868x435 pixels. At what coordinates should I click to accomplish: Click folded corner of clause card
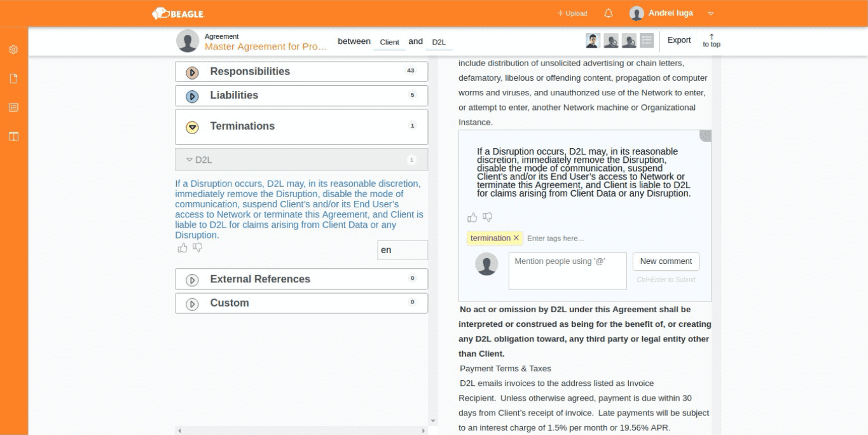pyautogui.click(x=705, y=135)
